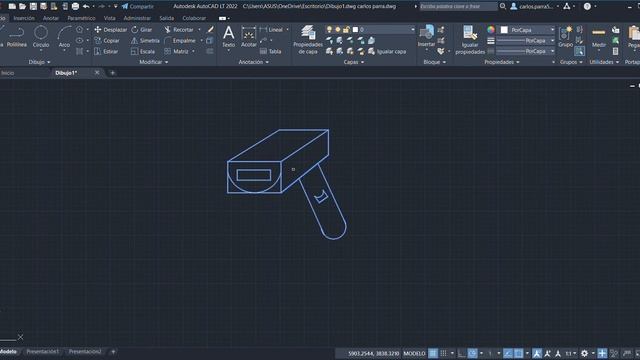This screenshot has width=640, height=360.
Task: Expand the Bloque panel
Action: coord(434,62)
